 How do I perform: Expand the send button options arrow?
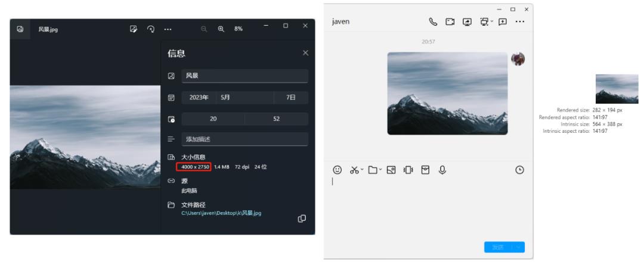[519, 247]
